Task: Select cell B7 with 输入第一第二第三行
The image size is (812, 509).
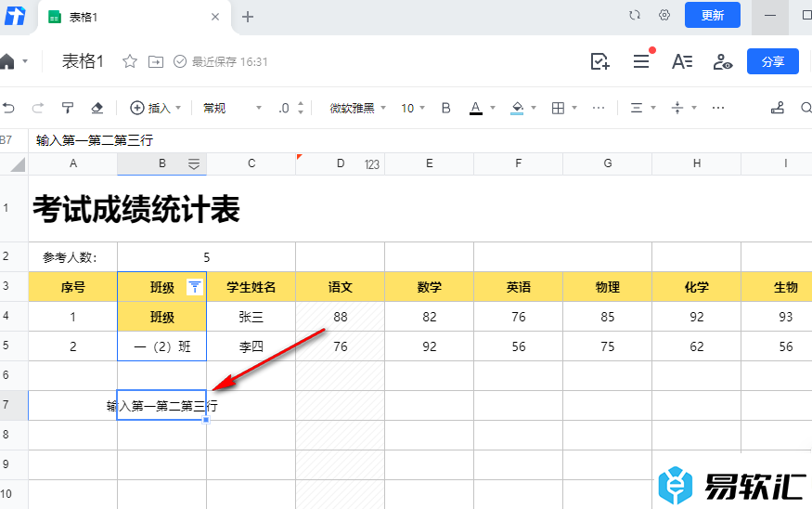Action: pyautogui.click(x=162, y=405)
